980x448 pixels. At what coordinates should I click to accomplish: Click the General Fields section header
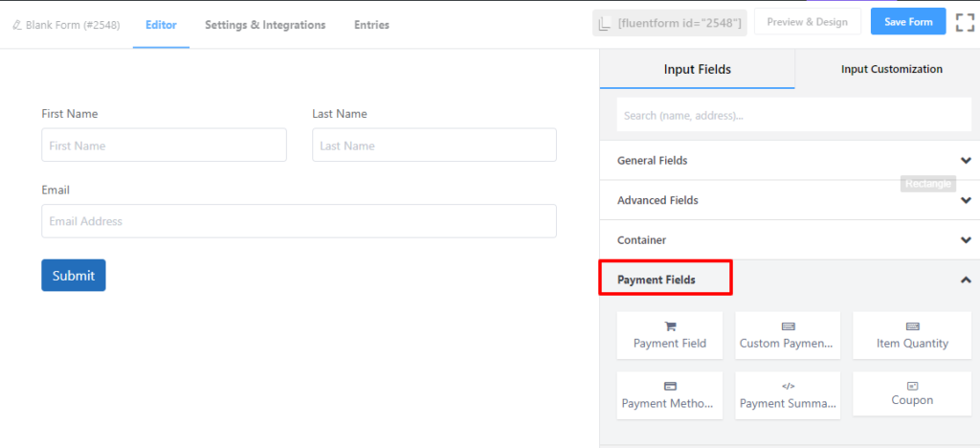coord(790,161)
